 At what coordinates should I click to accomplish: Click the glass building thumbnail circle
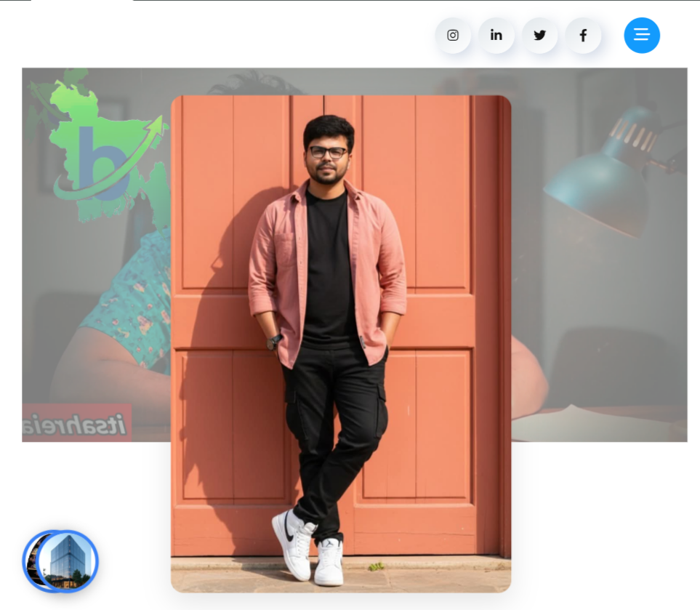click(68, 561)
